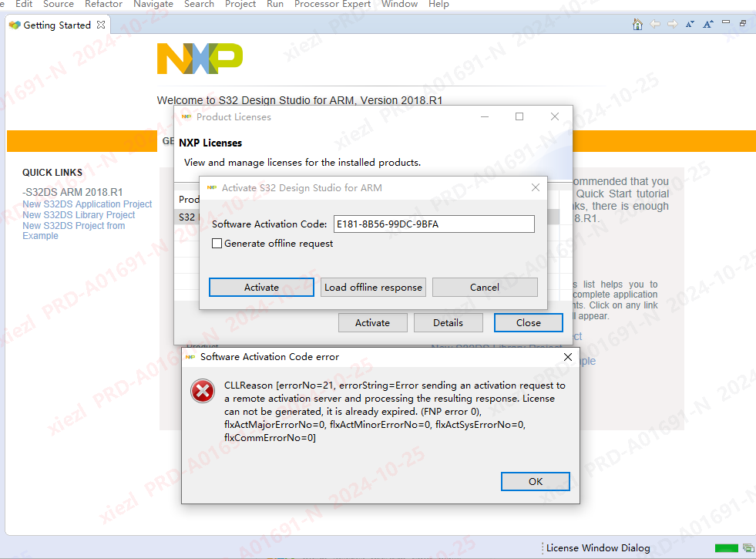Close the Getting Started tab
Screen dimensions: 756x559
point(101,25)
